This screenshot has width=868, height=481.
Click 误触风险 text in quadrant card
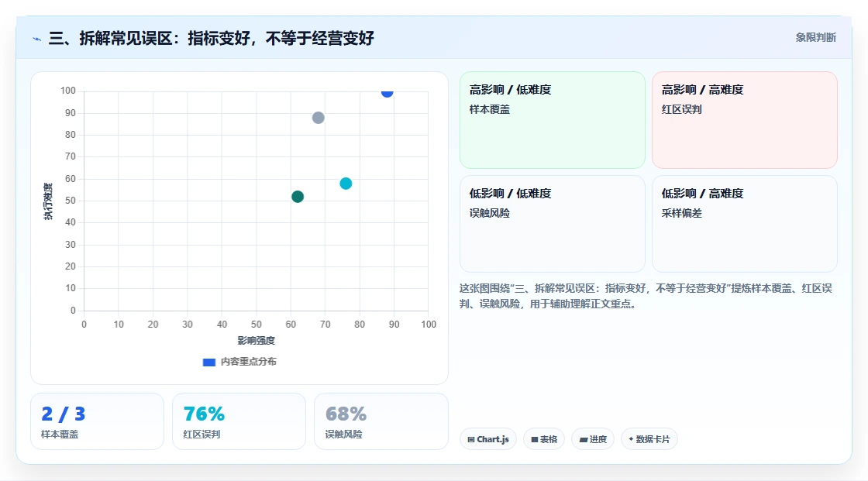[489, 213]
